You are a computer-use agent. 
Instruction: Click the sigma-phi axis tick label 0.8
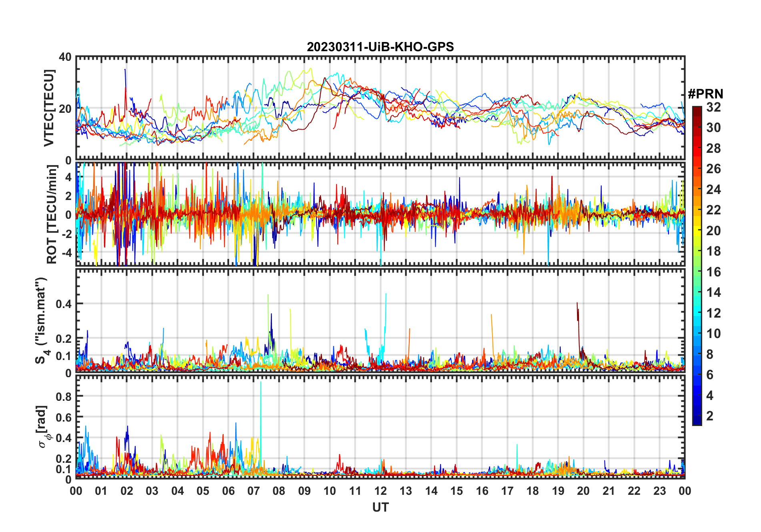point(64,396)
